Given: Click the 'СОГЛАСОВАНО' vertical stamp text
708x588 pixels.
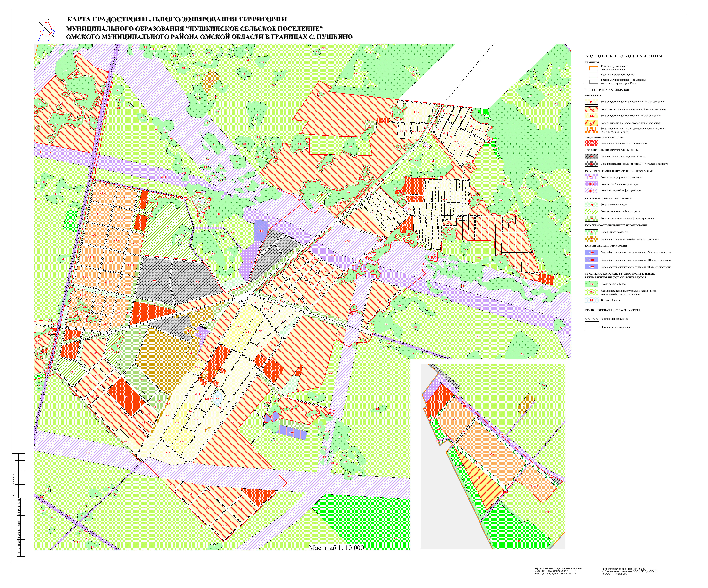Looking at the screenshot, I should (14, 486).
